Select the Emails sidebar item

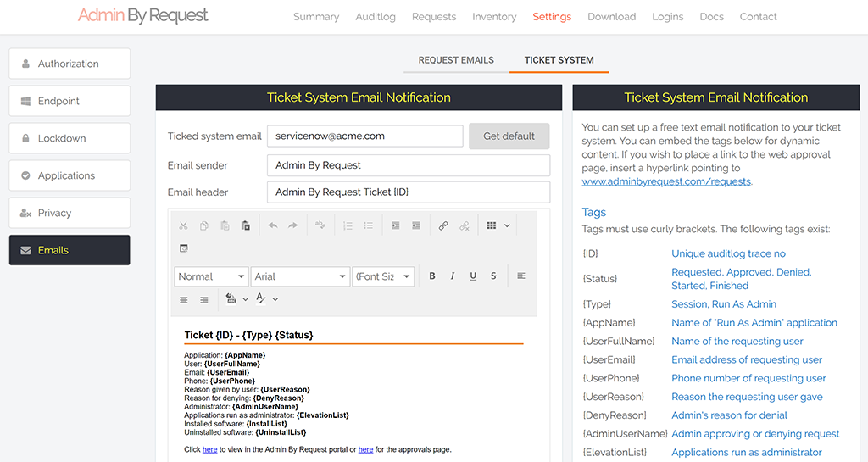click(70, 250)
